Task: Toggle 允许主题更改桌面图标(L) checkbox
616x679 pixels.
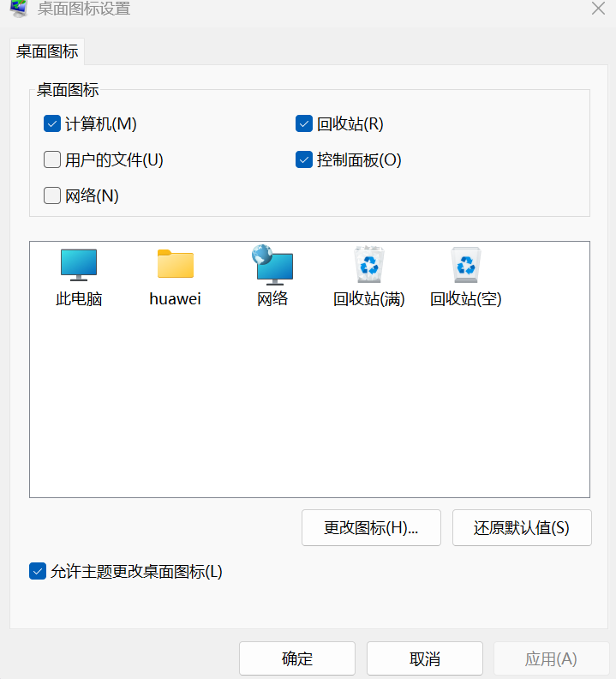Action: pos(38,571)
